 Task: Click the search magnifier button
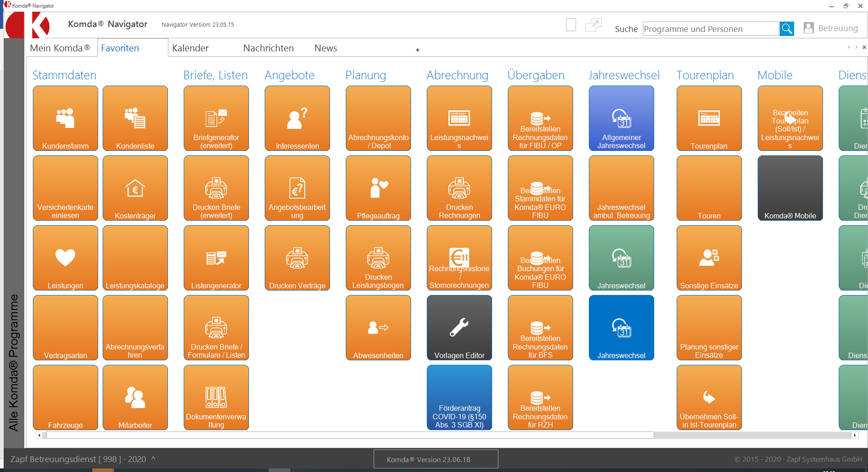click(x=787, y=29)
